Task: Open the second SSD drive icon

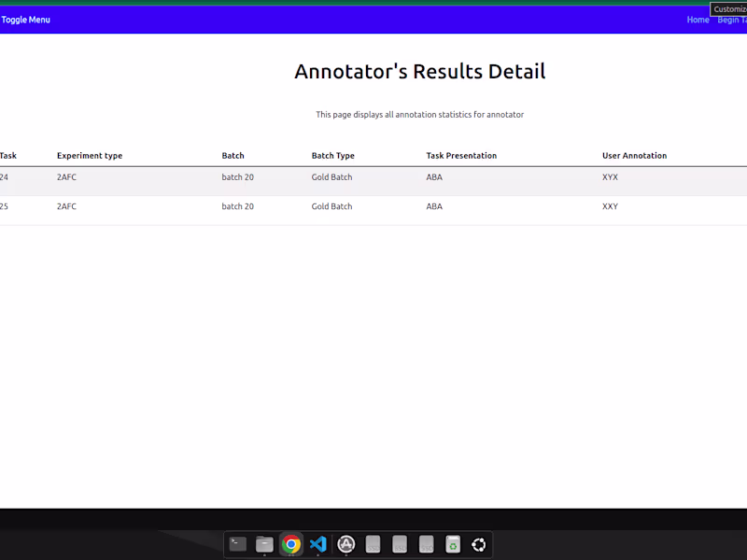Action: click(x=400, y=544)
